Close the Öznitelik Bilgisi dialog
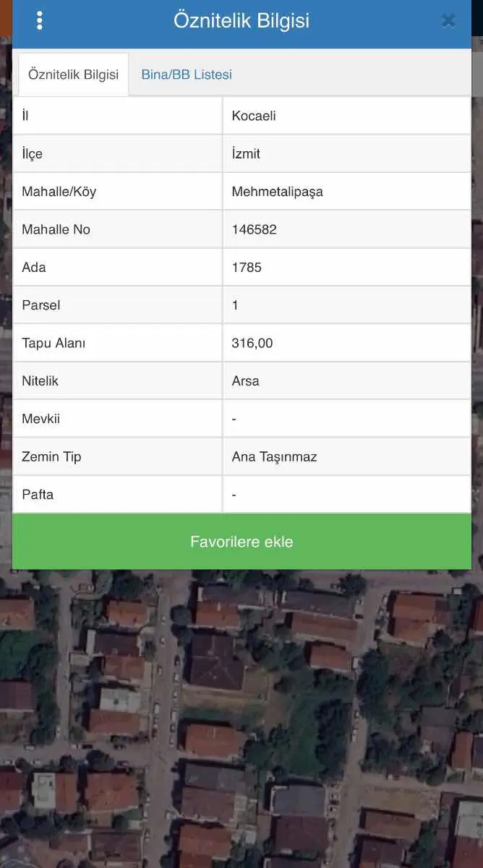This screenshot has width=483, height=868. tap(448, 21)
